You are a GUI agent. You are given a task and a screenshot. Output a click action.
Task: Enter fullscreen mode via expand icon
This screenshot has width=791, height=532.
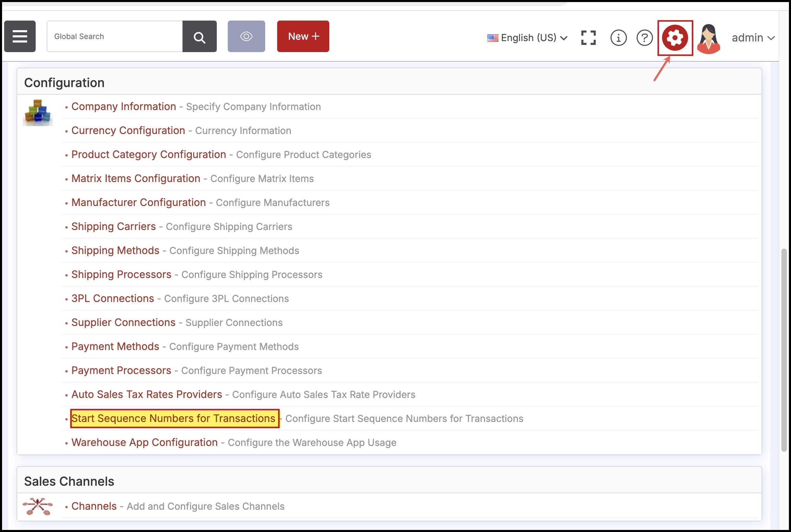click(588, 38)
